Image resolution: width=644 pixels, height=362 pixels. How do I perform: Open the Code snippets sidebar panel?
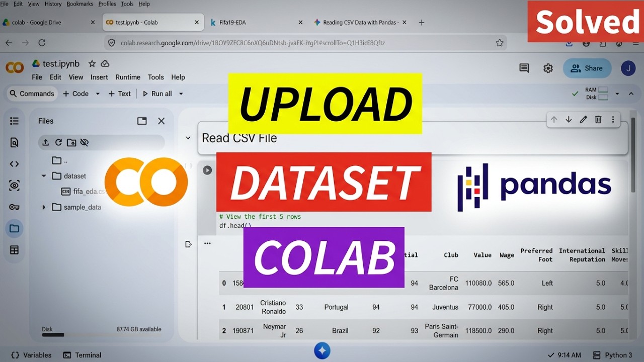(14, 164)
